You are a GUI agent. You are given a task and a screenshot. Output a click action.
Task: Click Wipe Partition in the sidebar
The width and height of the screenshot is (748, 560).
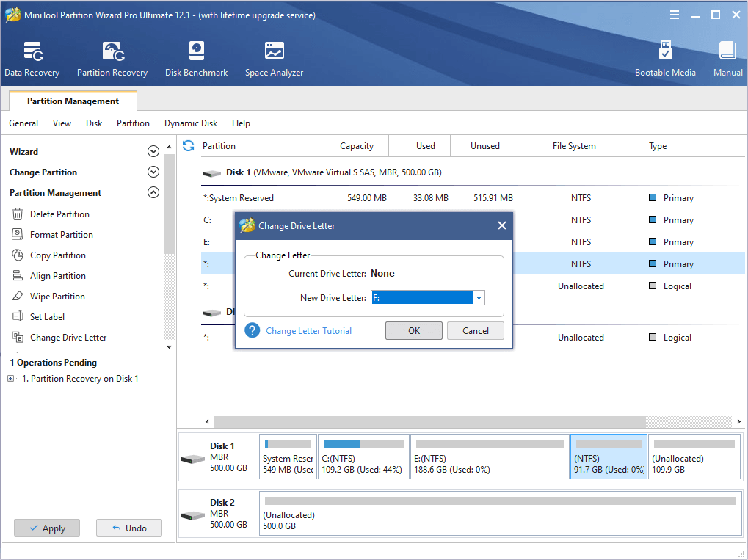point(57,297)
